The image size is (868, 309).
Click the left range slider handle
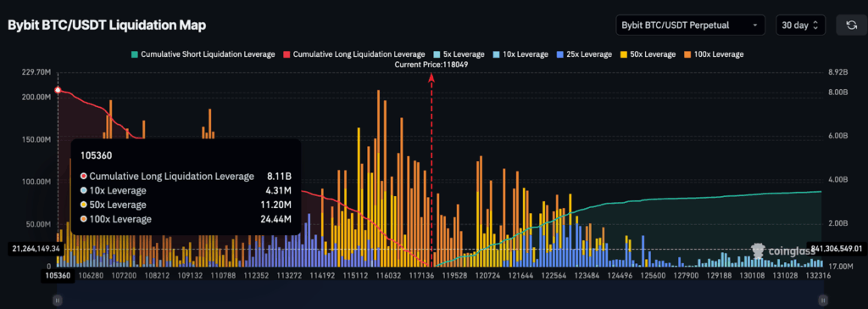pyautogui.click(x=58, y=301)
